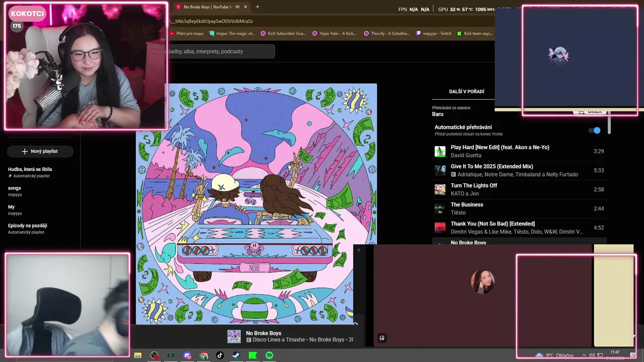Click KATO a Jon artist text

tap(464, 194)
